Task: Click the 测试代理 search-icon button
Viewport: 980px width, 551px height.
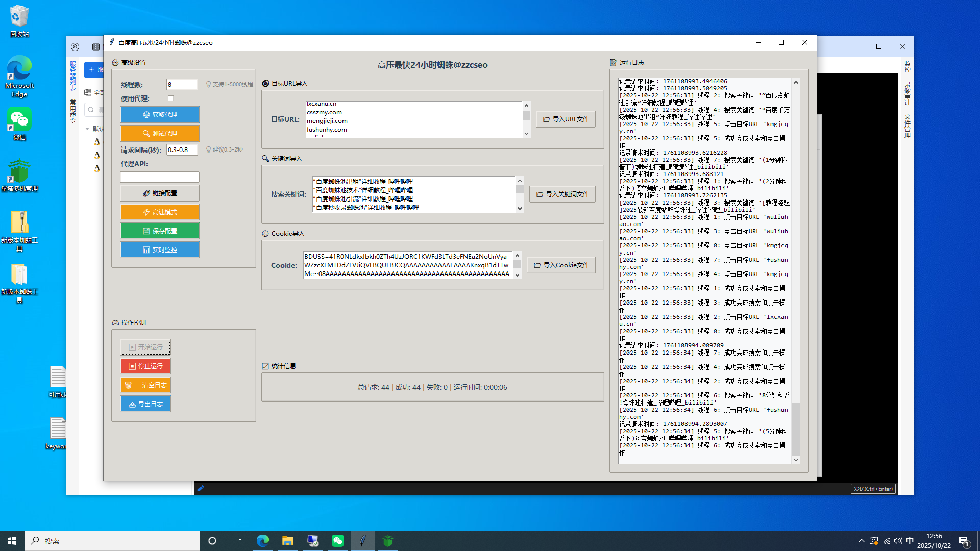Action: click(x=160, y=134)
